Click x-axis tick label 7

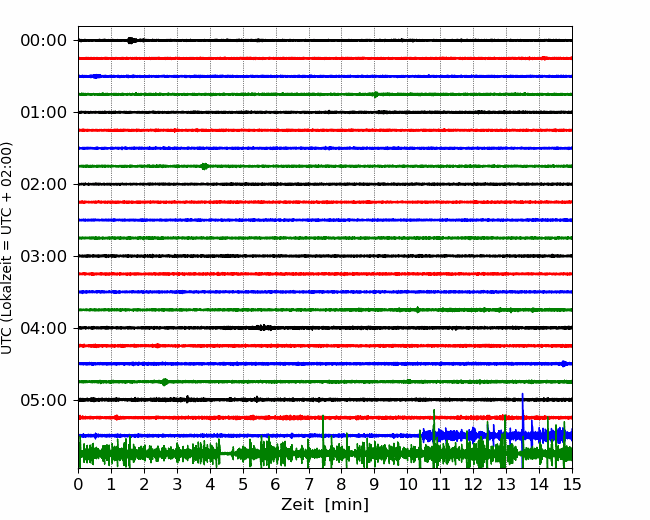309,484
